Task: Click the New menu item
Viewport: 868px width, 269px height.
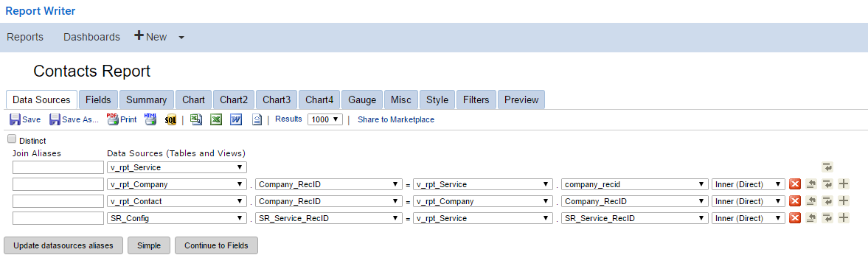Action: [x=150, y=37]
